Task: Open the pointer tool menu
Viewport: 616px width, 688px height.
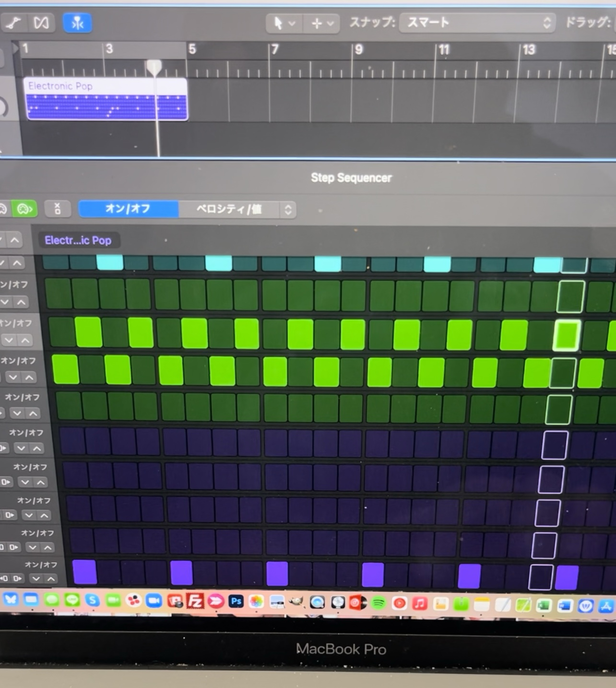Action: coord(284,23)
